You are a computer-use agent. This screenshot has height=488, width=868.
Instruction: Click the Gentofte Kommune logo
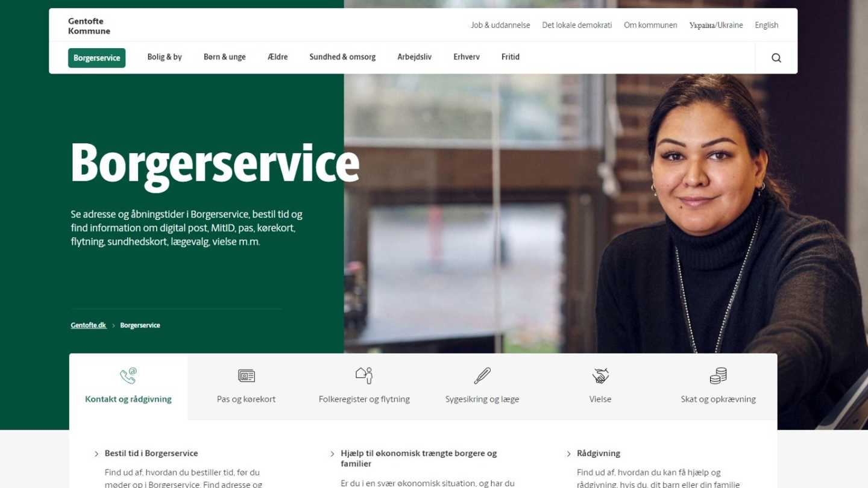click(89, 26)
